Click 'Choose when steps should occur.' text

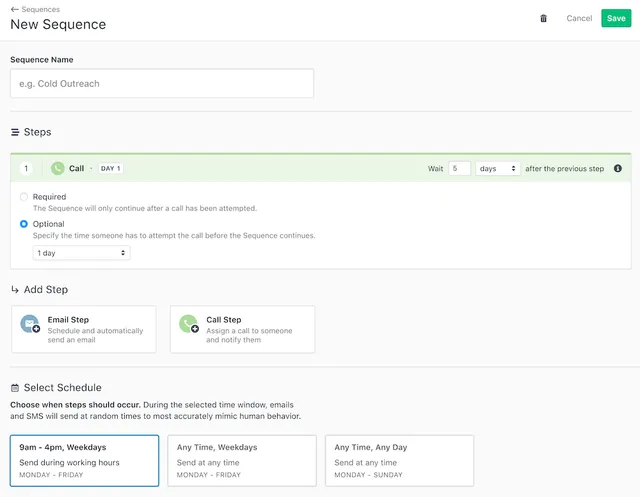pos(76,405)
